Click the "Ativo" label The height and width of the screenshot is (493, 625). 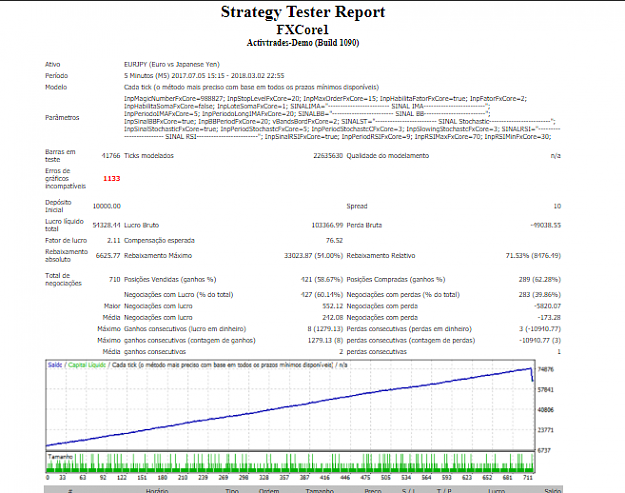pyautogui.click(x=53, y=65)
